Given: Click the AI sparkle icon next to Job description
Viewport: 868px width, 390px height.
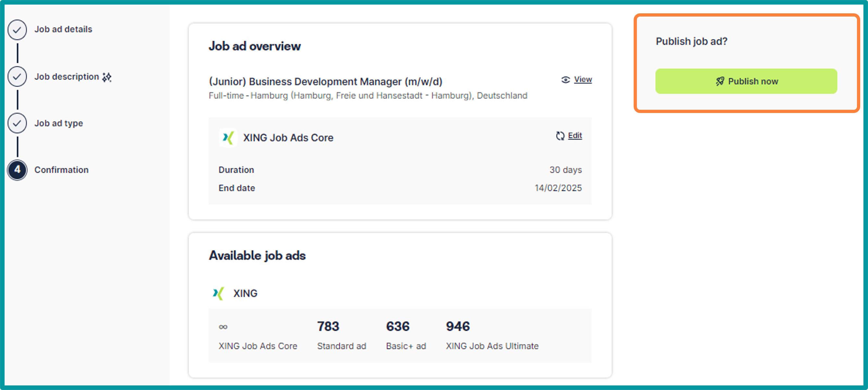Looking at the screenshot, I should (107, 77).
